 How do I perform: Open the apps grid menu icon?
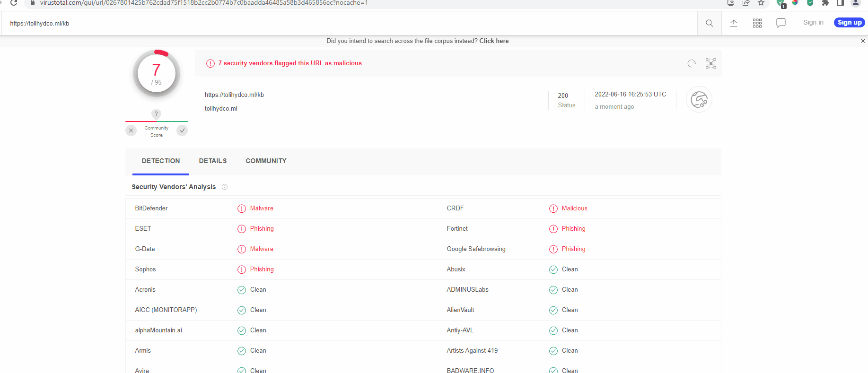pyautogui.click(x=757, y=23)
